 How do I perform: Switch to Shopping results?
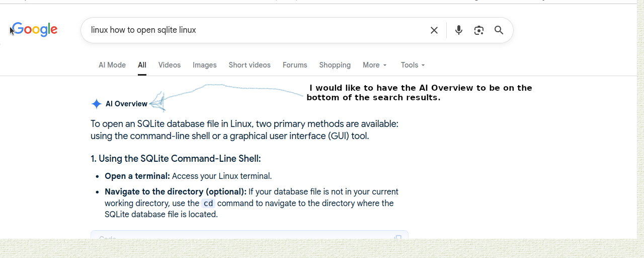click(335, 65)
